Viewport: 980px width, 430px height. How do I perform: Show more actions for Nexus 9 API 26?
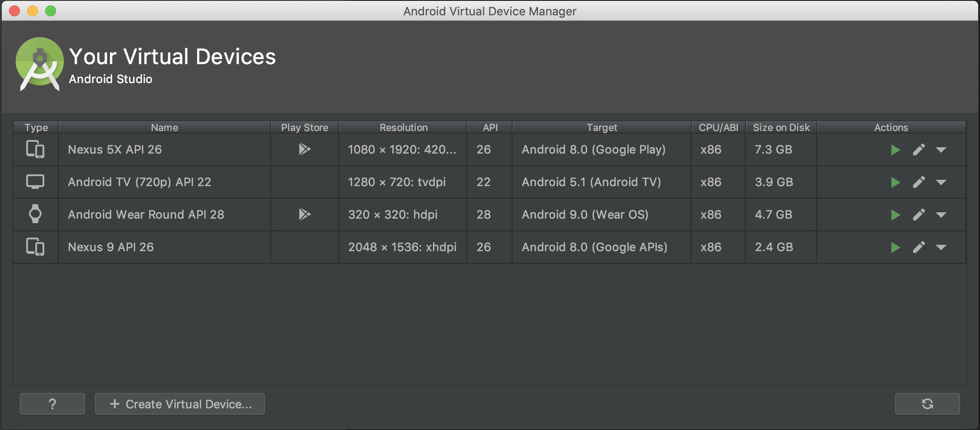[x=941, y=248]
